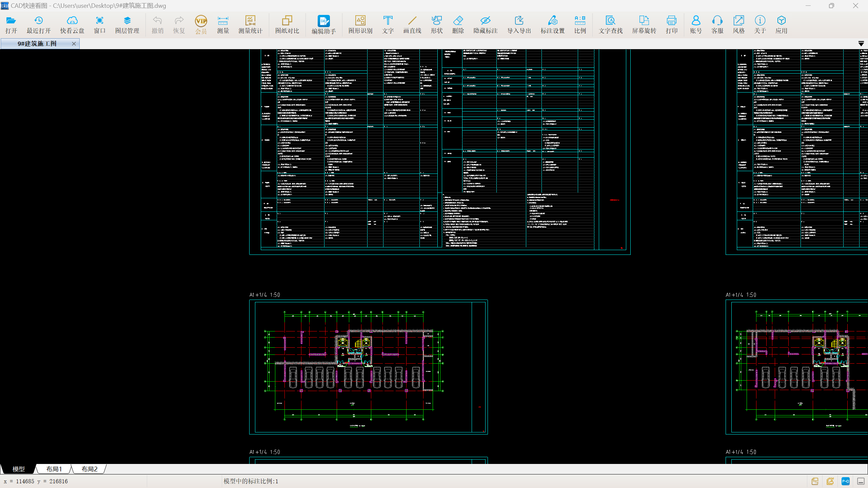Open the 编辑助手 editing assistant
This screenshot has width=868, height=488.
point(324,24)
